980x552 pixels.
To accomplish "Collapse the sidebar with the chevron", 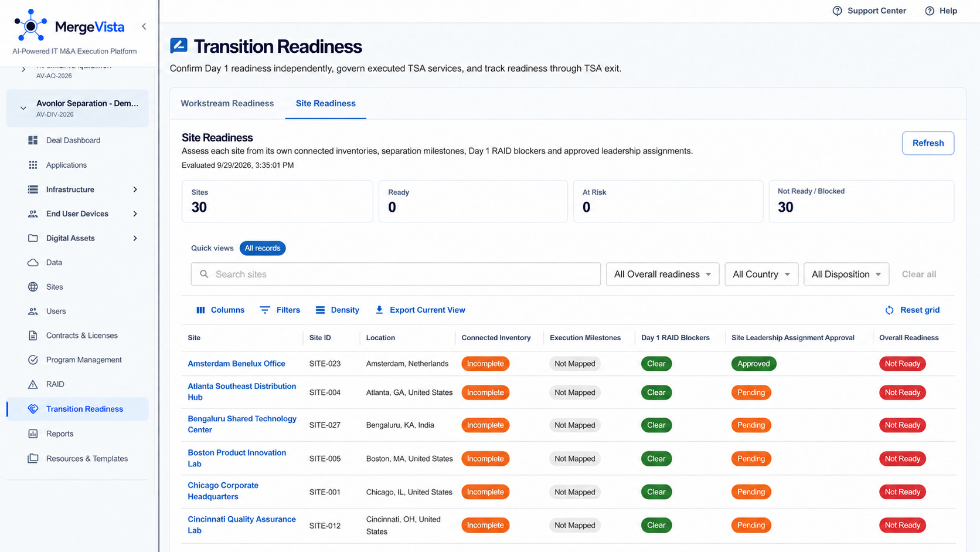I will pos(144,26).
